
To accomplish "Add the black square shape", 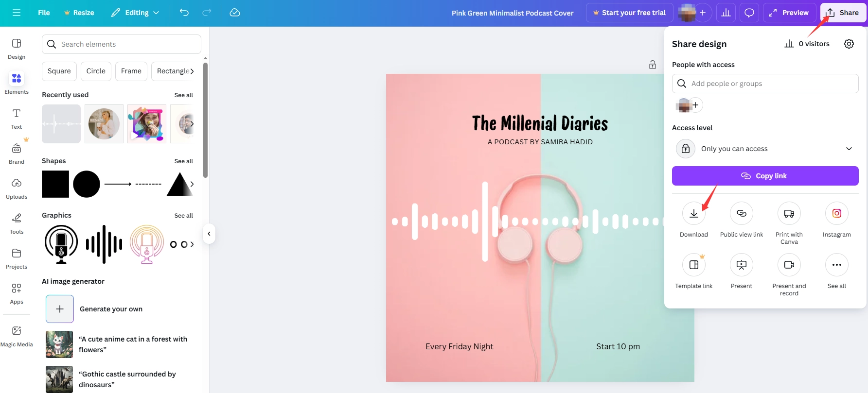I will point(55,184).
